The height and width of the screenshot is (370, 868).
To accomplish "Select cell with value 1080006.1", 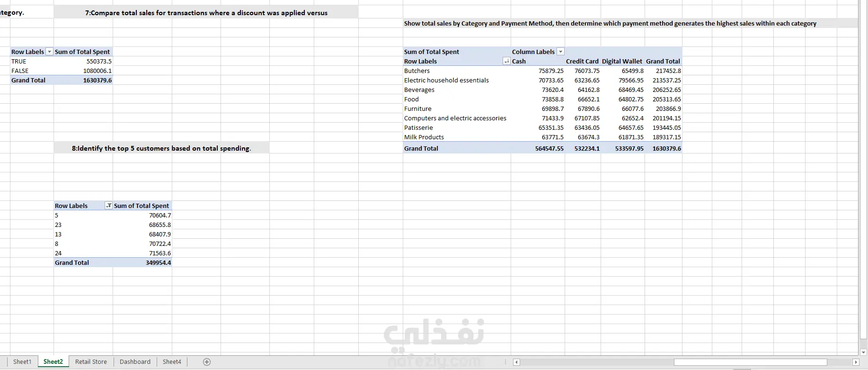I will point(83,71).
